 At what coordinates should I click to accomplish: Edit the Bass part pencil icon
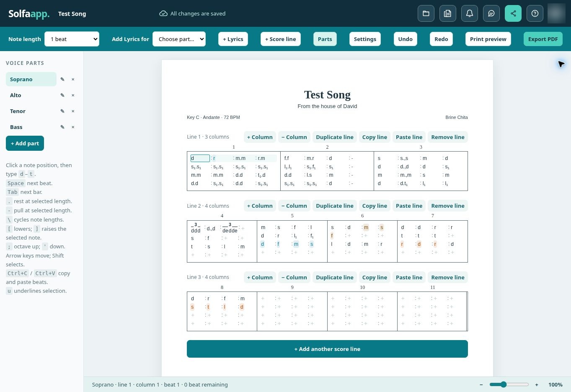coord(62,127)
